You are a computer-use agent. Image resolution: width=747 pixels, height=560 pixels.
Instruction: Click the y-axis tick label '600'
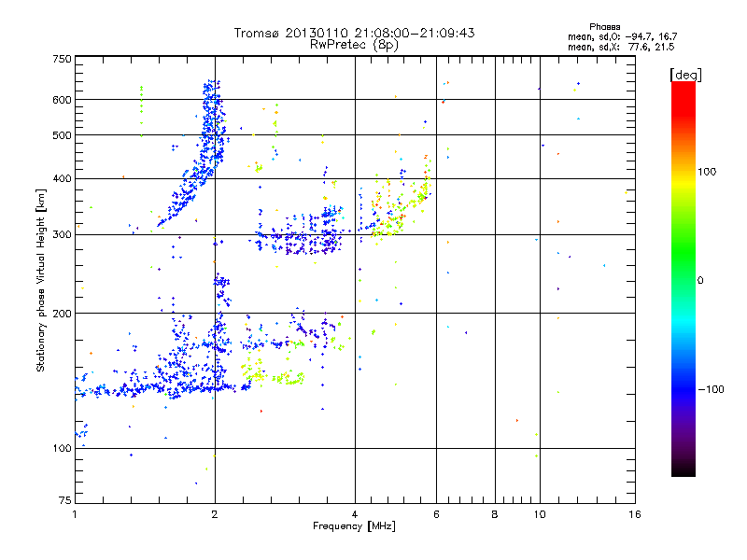tap(63, 100)
